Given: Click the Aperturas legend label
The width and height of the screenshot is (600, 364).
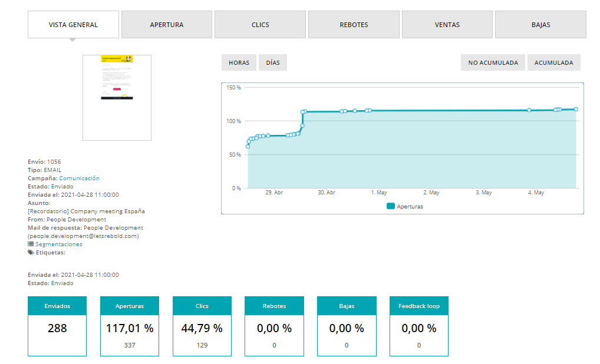Looking at the screenshot, I should (x=410, y=207).
